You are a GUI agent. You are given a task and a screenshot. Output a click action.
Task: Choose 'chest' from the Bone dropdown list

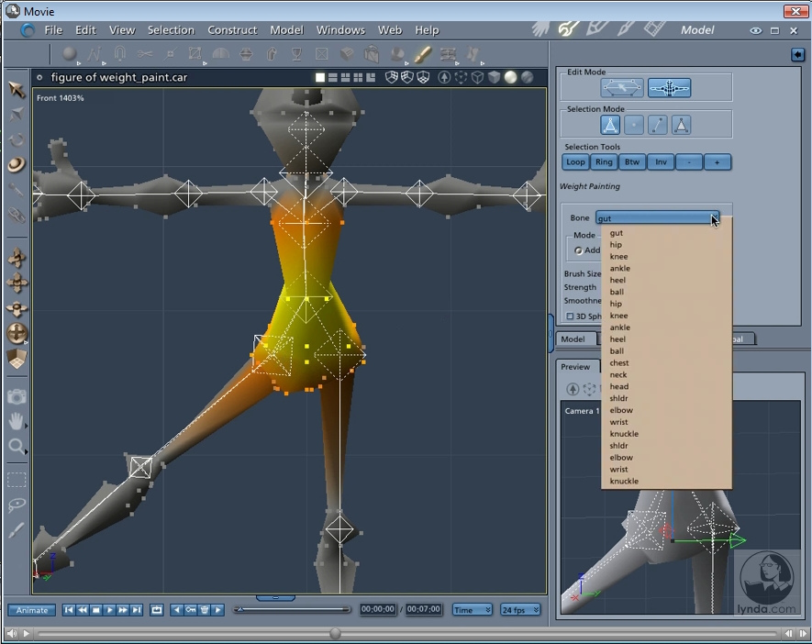(x=619, y=363)
